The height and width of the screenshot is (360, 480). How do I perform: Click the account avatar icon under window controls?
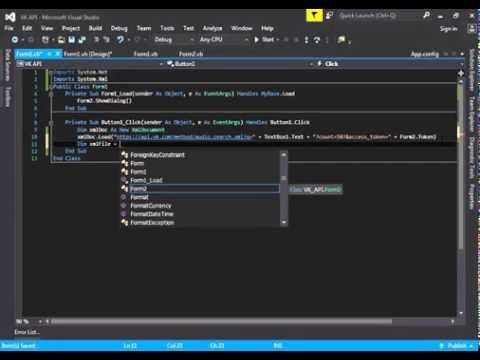472,29
